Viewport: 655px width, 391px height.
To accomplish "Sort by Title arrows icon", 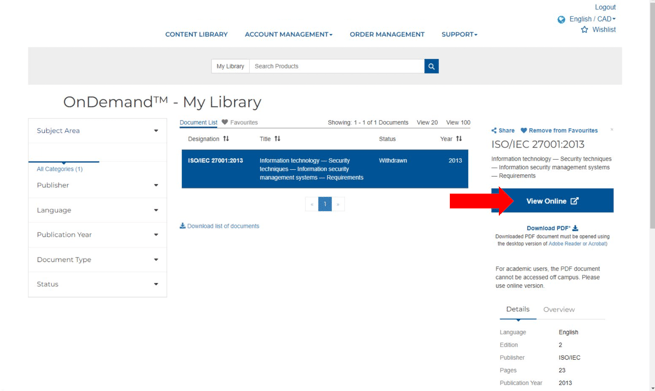I will click(277, 139).
